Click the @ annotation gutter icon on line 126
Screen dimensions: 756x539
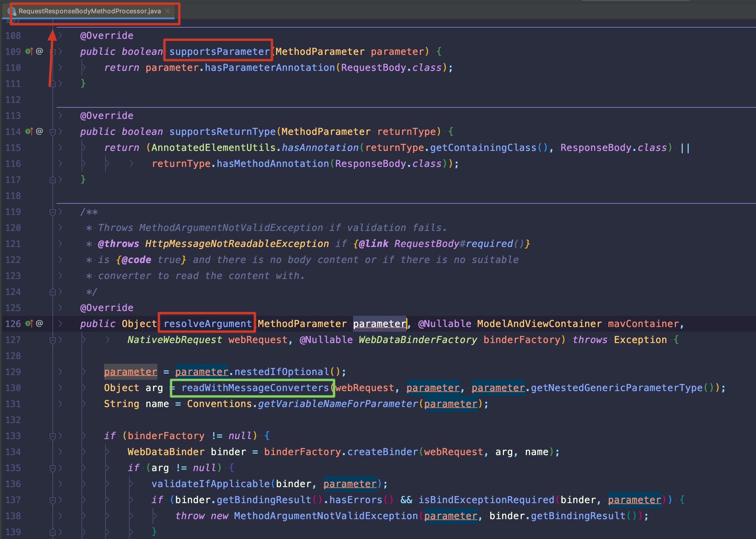click(x=39, y=323)
